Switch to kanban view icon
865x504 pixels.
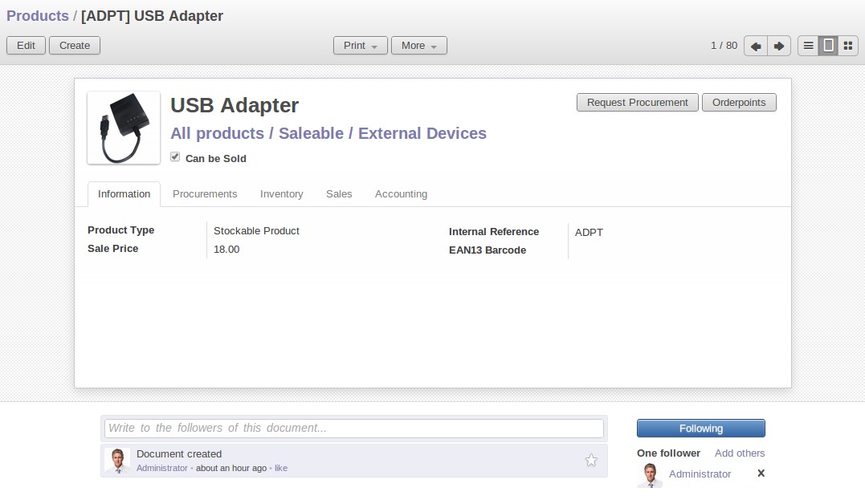[848, 46]
